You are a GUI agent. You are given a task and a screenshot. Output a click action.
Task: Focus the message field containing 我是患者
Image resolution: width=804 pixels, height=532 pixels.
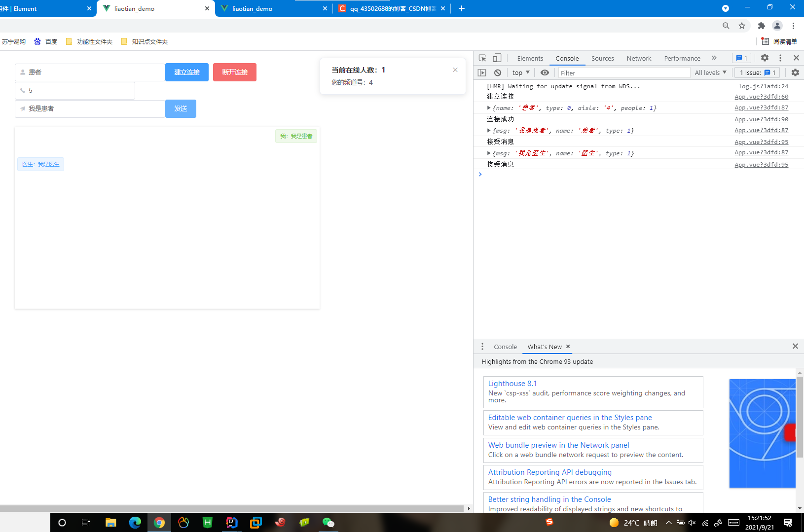(90, 108)
